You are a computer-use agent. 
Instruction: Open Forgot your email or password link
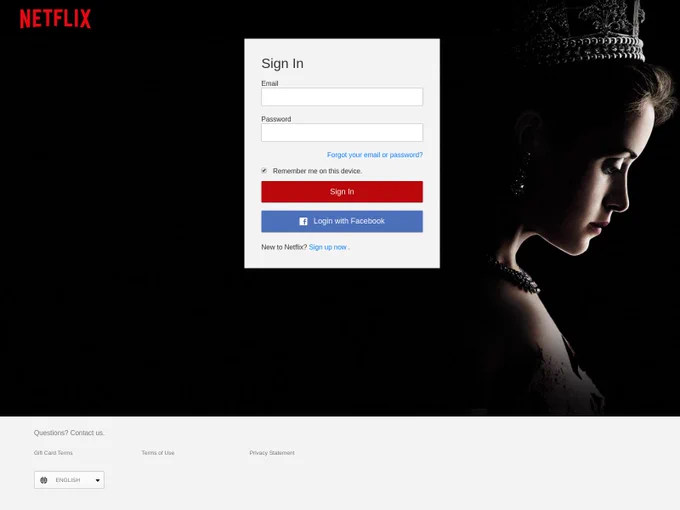(x=375, y=155)
